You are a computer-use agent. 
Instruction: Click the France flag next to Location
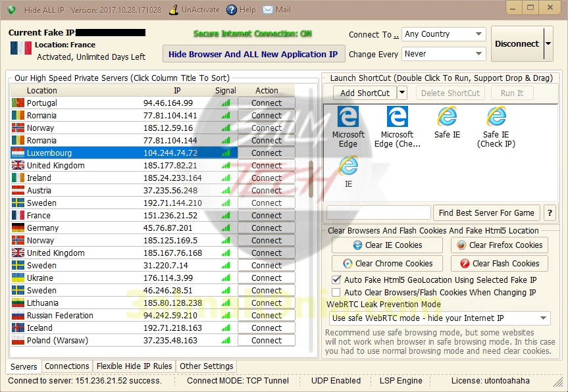[x=21, y=48]
